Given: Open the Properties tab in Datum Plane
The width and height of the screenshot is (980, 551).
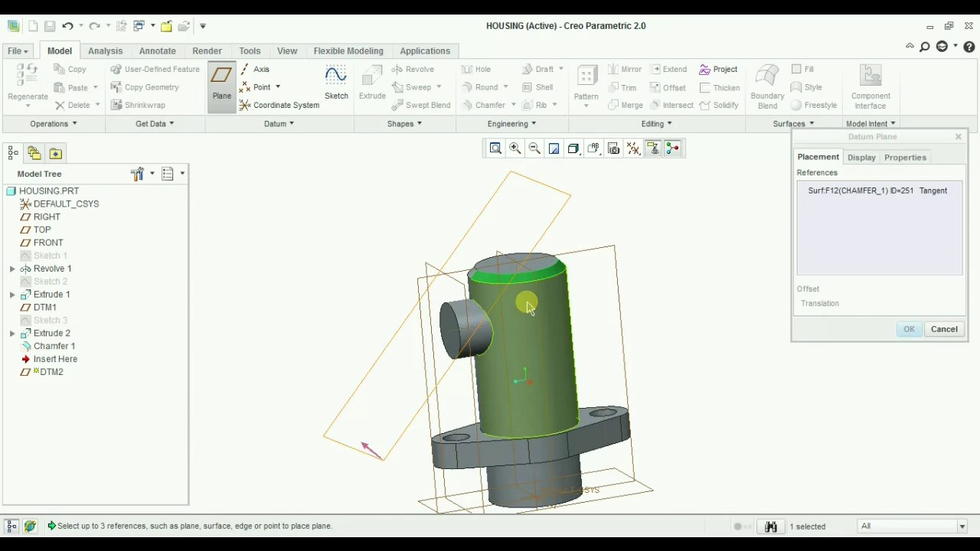Looking at the screenshot, I should (x=905, y=157).
